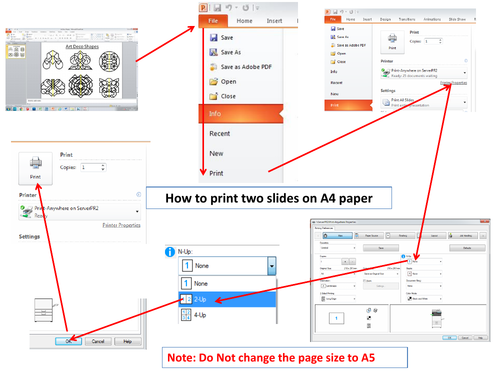The height and width of the screenshot is (375, 500).
Task: Click the Animations tab in the small top-right ribbon
Action: click(x=432, y=19)
